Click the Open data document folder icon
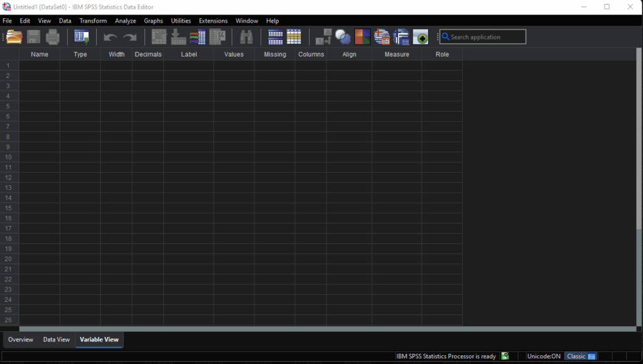643x364 pixels. pos(14,37)
